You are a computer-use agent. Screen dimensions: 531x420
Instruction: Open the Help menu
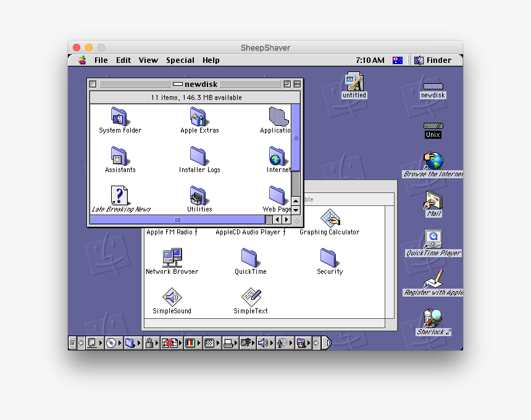[x=211, y=60]
